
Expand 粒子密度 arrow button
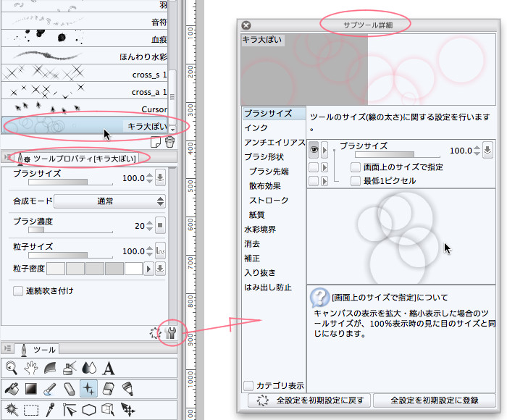click(148, 269)
